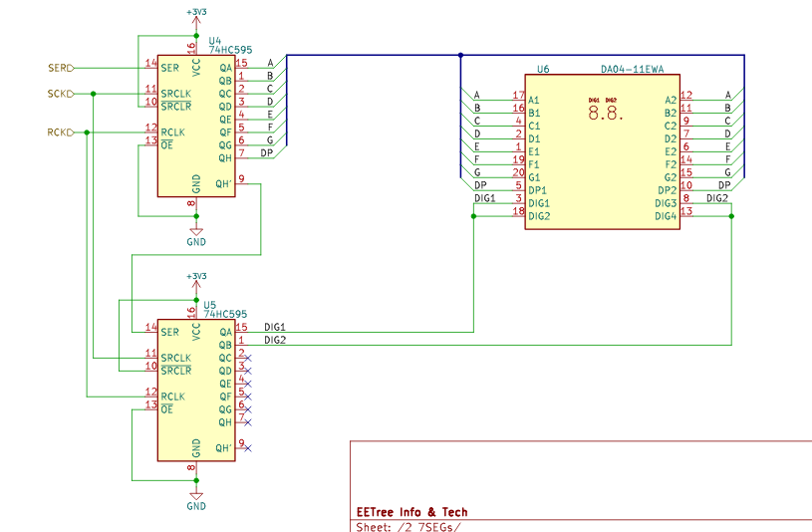
Task: Select the +3V3 power symbol above U5
Action: [195, 277]
